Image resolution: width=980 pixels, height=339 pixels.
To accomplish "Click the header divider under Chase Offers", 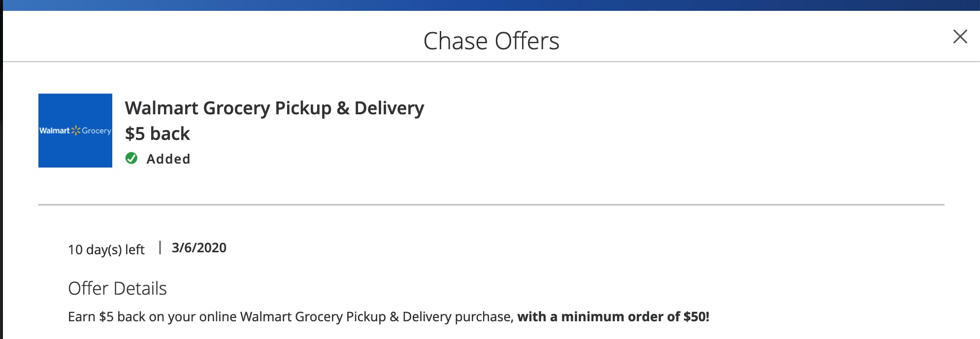I will [491, 62].
